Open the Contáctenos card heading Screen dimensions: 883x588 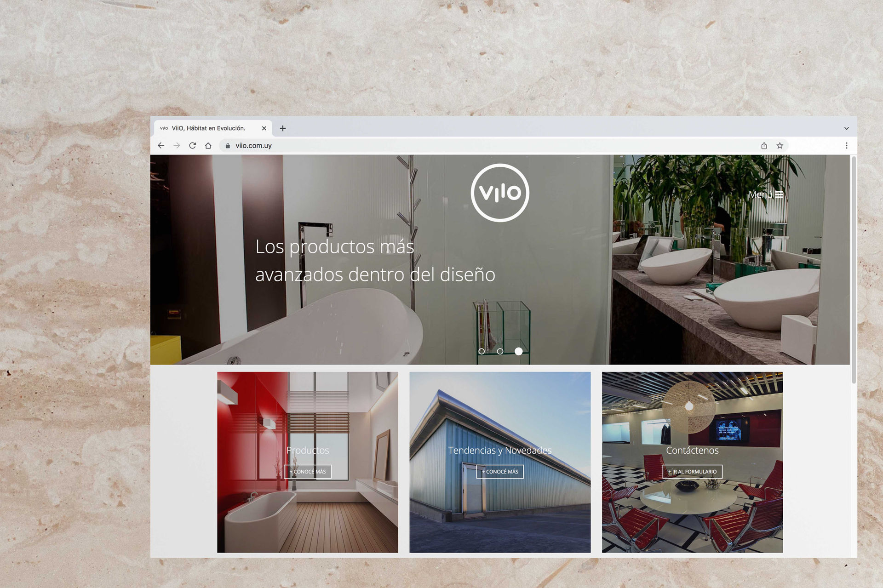click(692, 451)
